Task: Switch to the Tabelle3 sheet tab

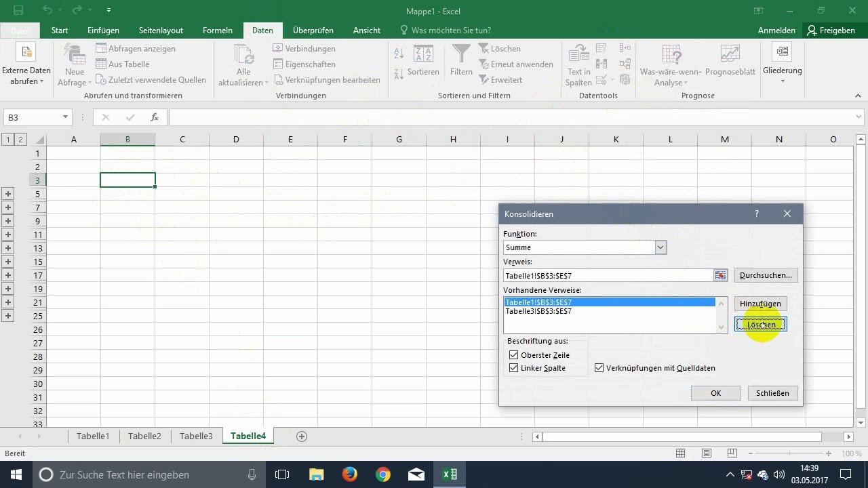Action: [x=196, y=436]
